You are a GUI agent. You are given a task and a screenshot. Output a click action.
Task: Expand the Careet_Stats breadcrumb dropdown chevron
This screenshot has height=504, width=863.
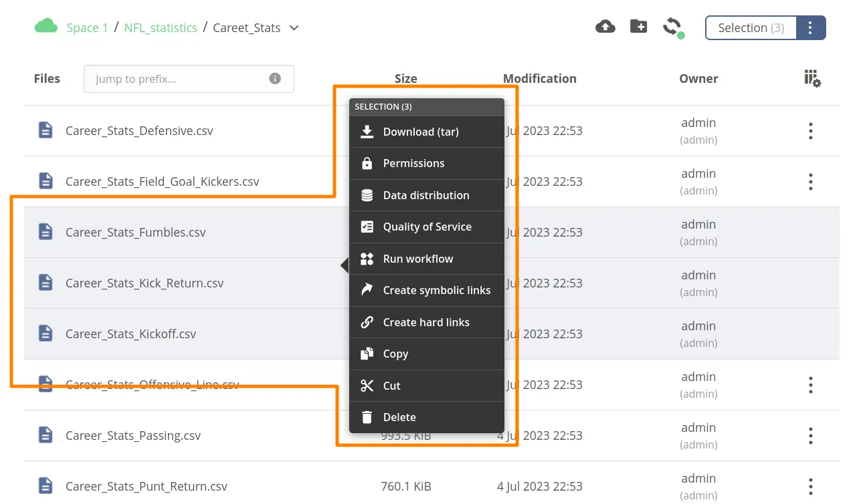294,28
